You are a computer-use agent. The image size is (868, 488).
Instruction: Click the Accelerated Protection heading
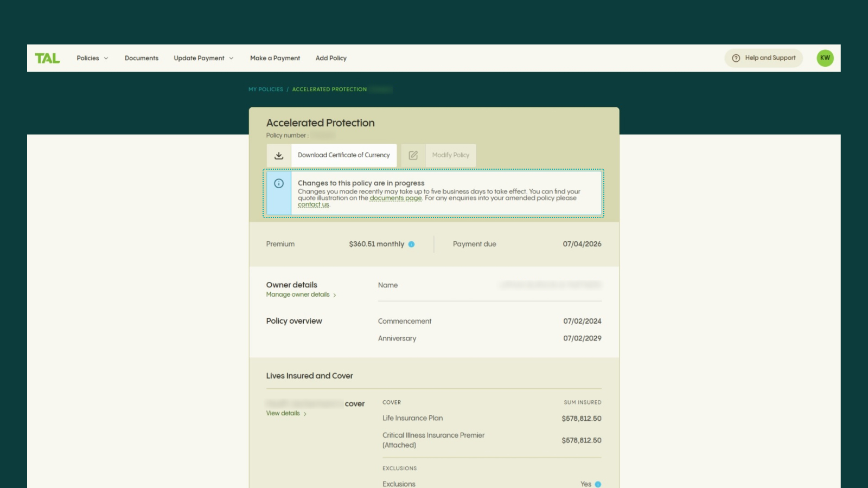[x=320, y=123]
